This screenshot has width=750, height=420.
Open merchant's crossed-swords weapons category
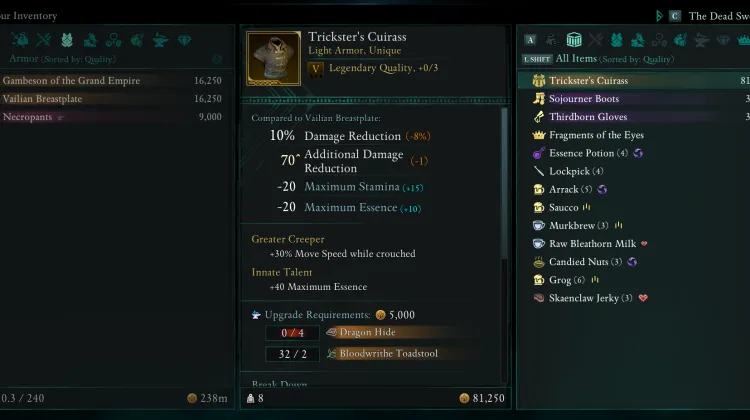point(596,40)
